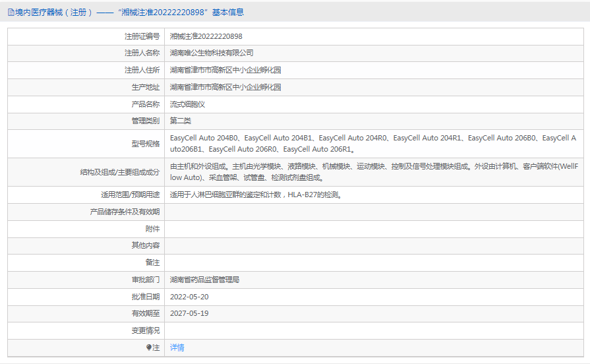Click the approval date 2022-05-20
The width and height of the screenshot is (590, 364).
189,297
